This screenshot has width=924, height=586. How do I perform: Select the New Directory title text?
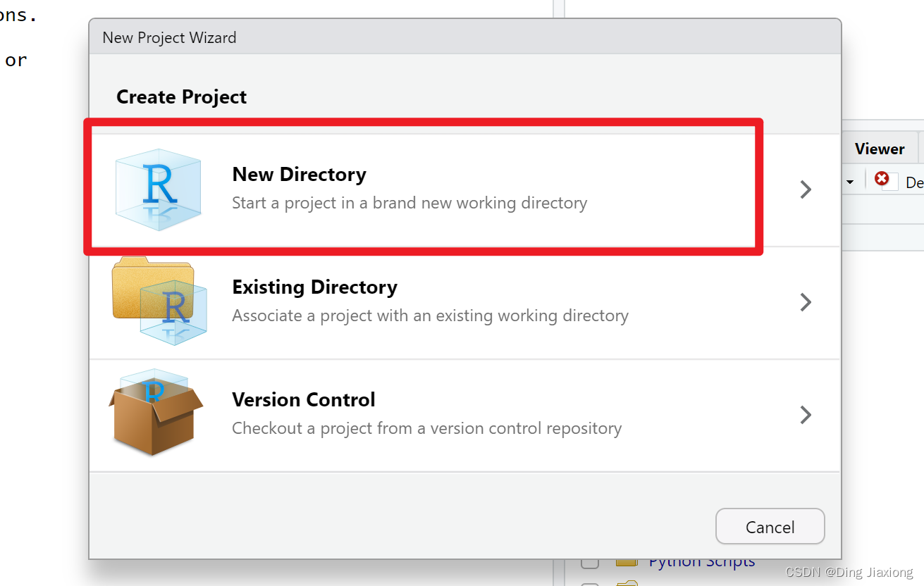299,174
